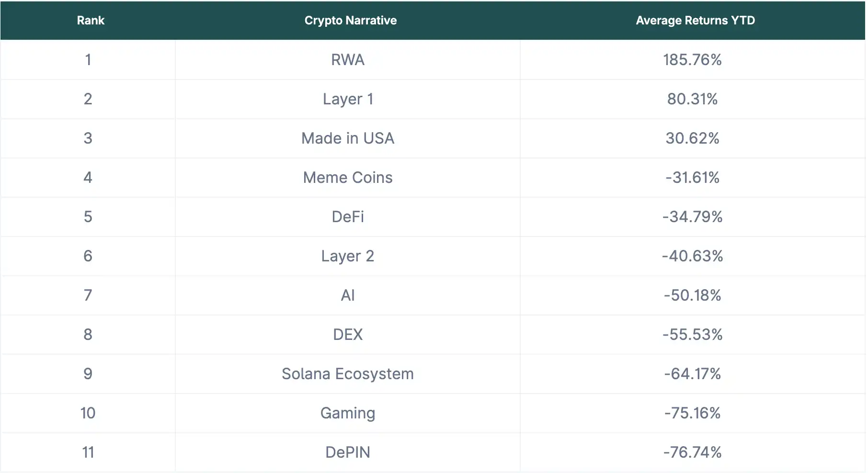Select the Layer 2 narrative cell
Viewport: 868px width, 473px height.
[348, 256]
